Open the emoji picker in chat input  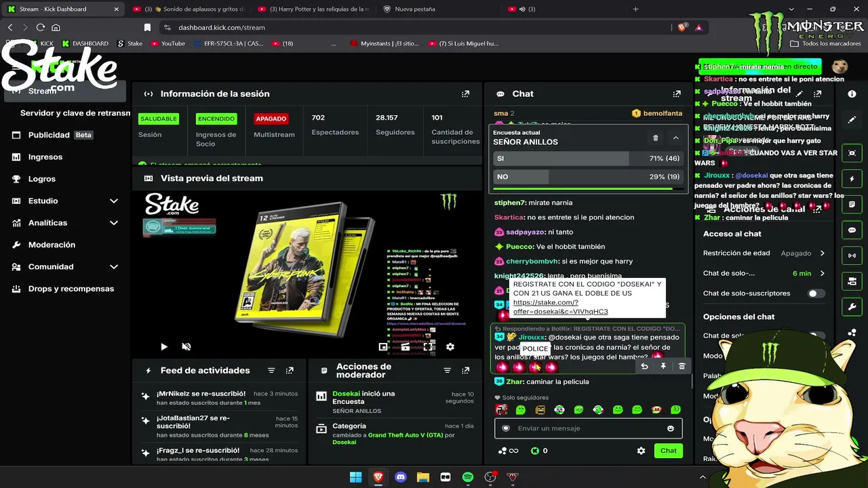pyautogui.click(x=671, y=428)
